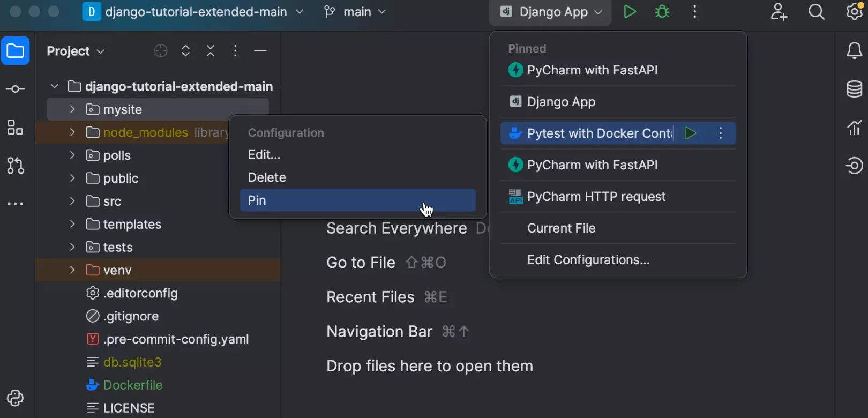The image size is (868, 418).
Task: Choose Delete in the configuration menu
Action: 267,177
